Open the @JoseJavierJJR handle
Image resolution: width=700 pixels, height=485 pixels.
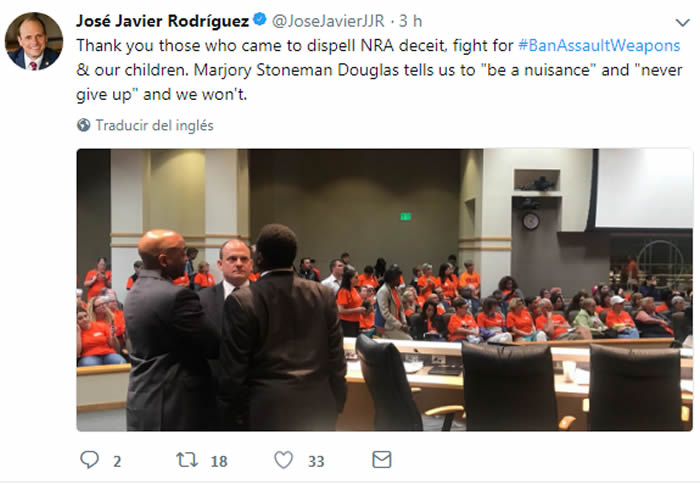click(328, 21)
